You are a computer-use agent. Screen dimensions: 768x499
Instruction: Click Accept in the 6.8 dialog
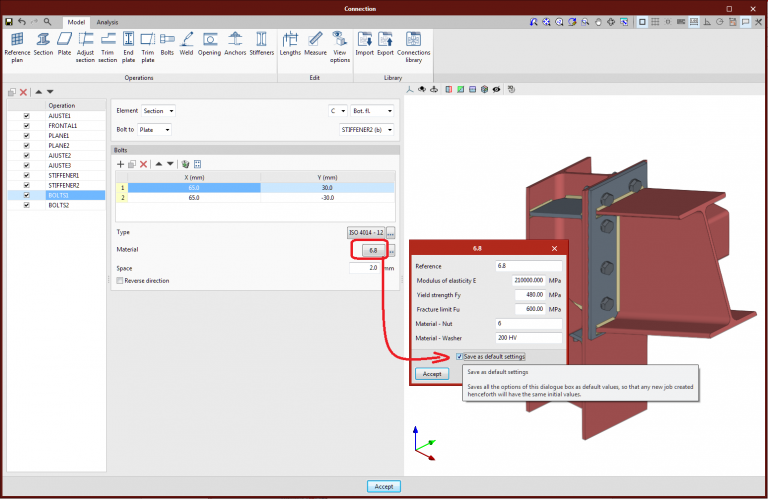click(432, 374)
